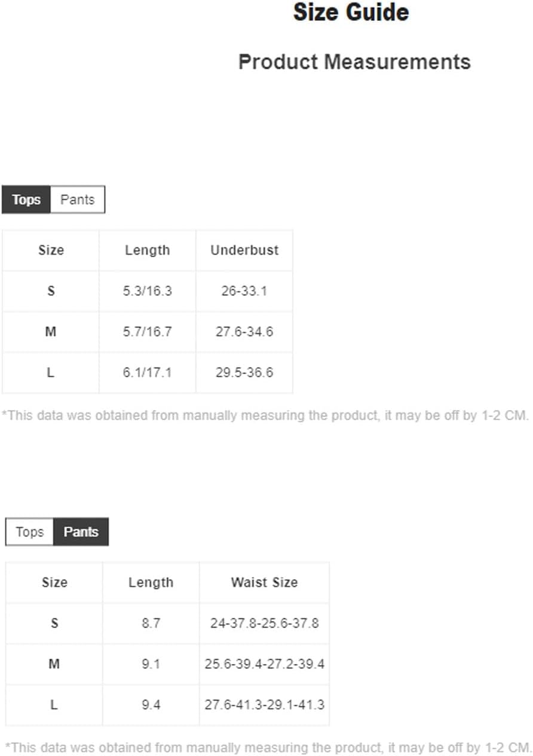
Task: Select size S row in Tops table
Action: tap(148, 292)
